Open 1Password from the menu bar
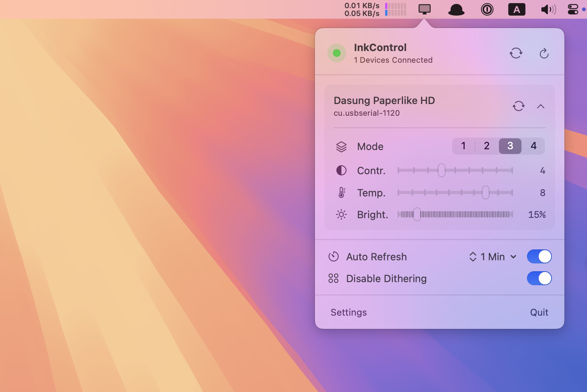Viewport: 587px width, 392px height. coord(487,9)
